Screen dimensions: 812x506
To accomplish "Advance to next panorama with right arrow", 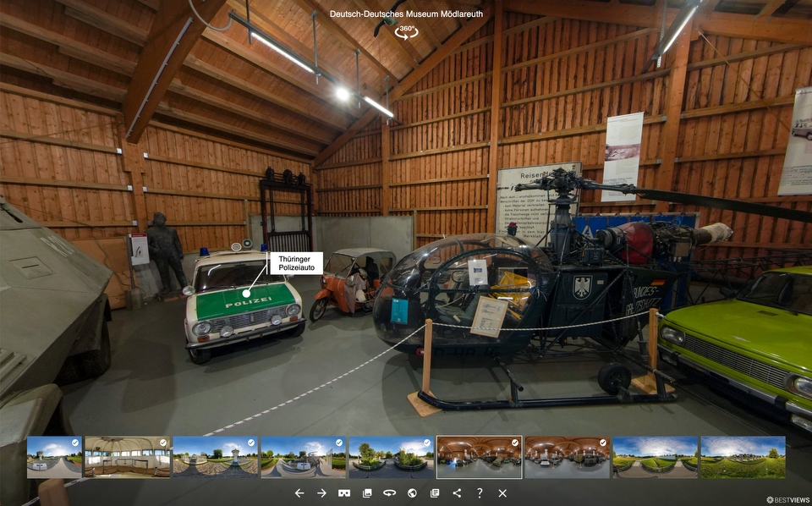I will pyautogui.click(x=321, y=492).
